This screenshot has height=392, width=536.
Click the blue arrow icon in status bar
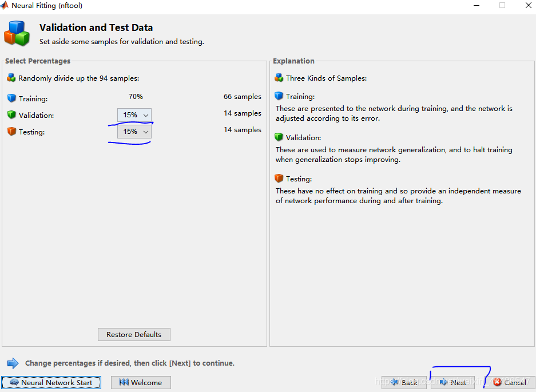(13, 362)
